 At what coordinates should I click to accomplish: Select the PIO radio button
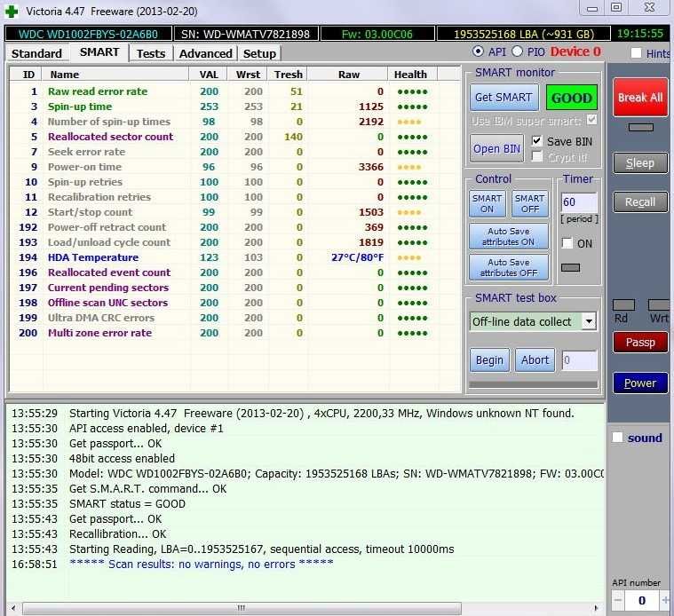pyautogui.click(x=518, y=51)
